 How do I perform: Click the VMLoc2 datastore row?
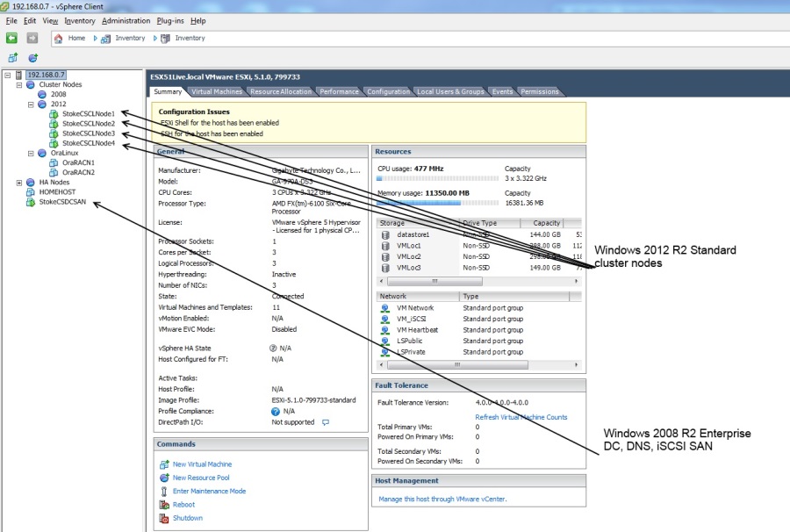pyautogui.click(x=478, y=257)
